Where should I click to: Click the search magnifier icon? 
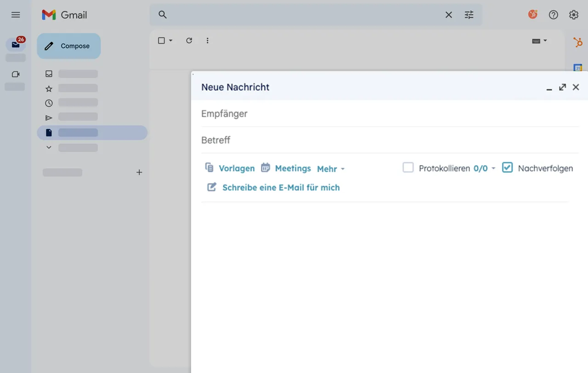(x=162, y=15)
